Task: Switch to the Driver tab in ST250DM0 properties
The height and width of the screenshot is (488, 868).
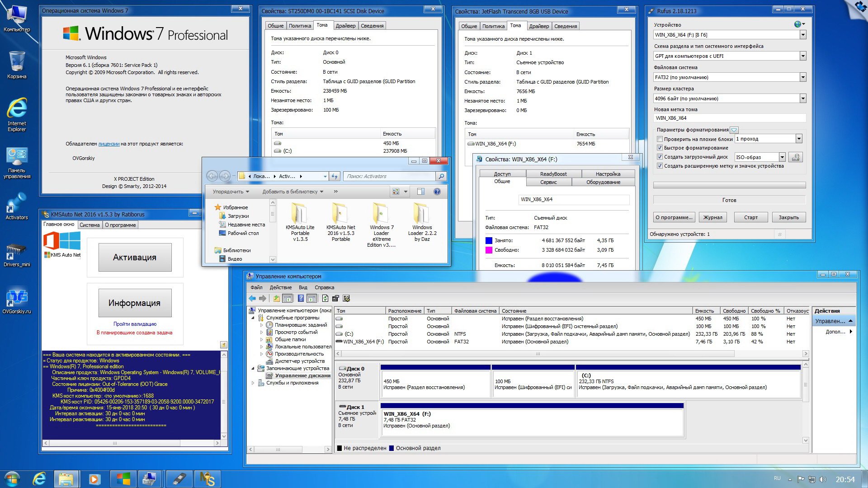Action: 345,26
